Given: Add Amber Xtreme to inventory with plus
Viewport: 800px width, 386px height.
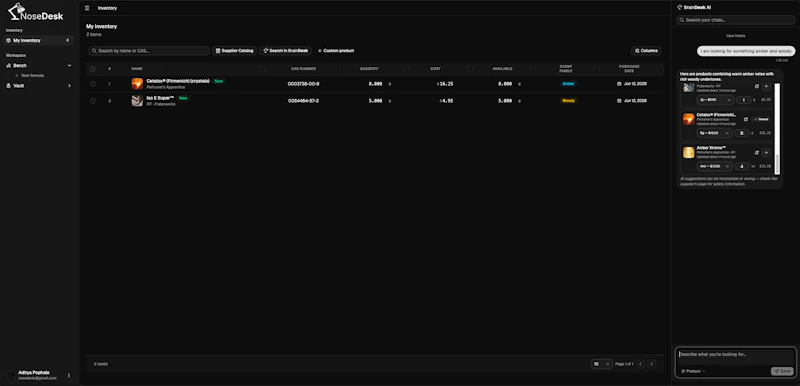Looking at the screenshot, I should [x=766, y=152].
